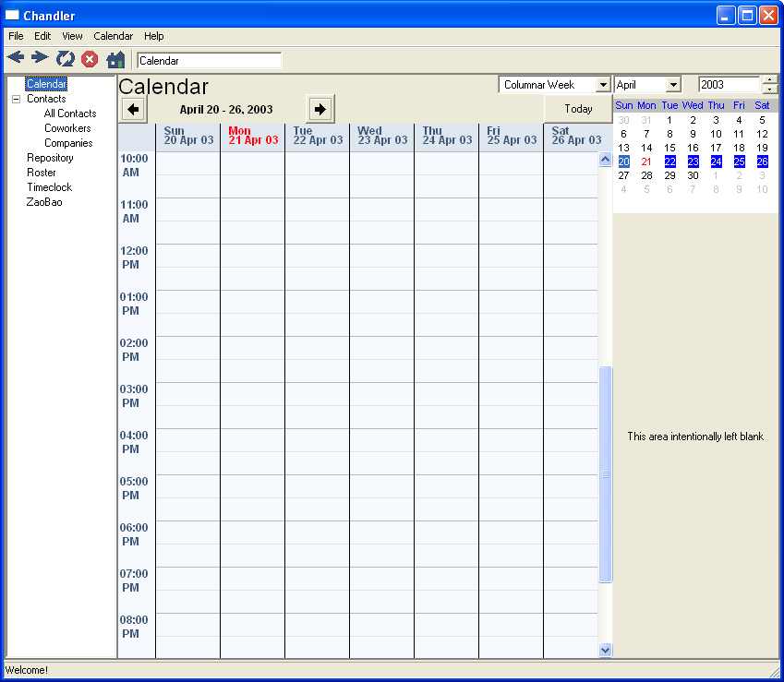Open the Help menu

(154, 36)
